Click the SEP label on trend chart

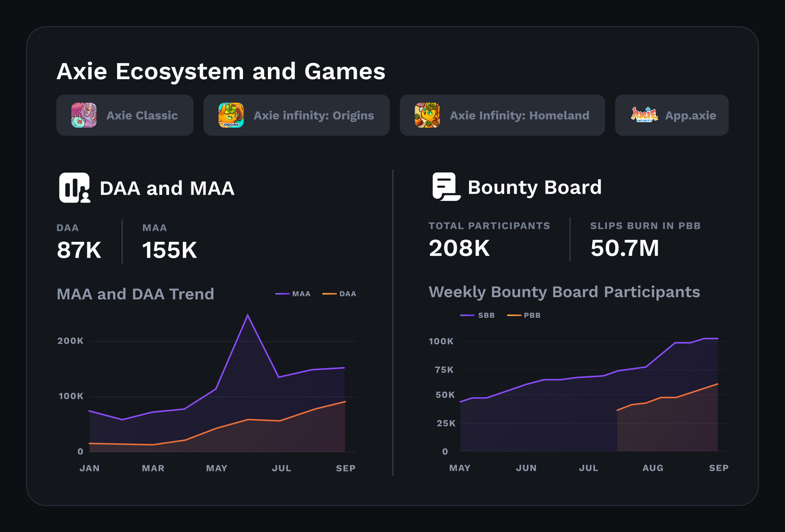pyautogui.click(x=346, y=469)
